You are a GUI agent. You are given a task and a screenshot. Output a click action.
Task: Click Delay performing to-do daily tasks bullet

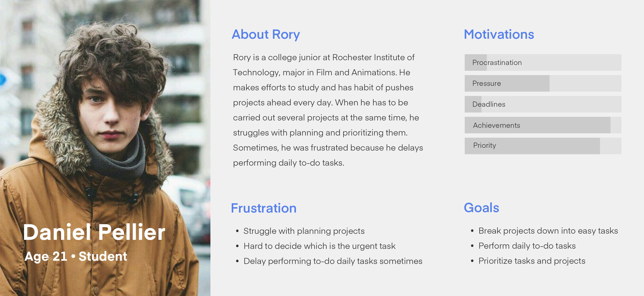click(333, 261)
